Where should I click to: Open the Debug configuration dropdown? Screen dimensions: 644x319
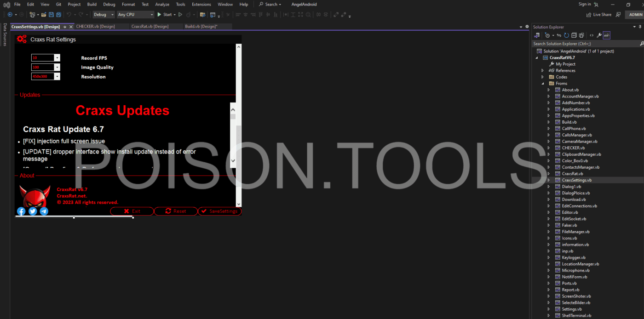103,15
